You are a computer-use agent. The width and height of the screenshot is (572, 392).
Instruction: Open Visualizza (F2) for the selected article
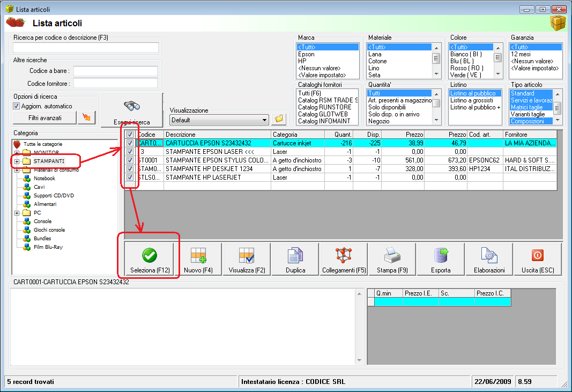pos(247,259)
